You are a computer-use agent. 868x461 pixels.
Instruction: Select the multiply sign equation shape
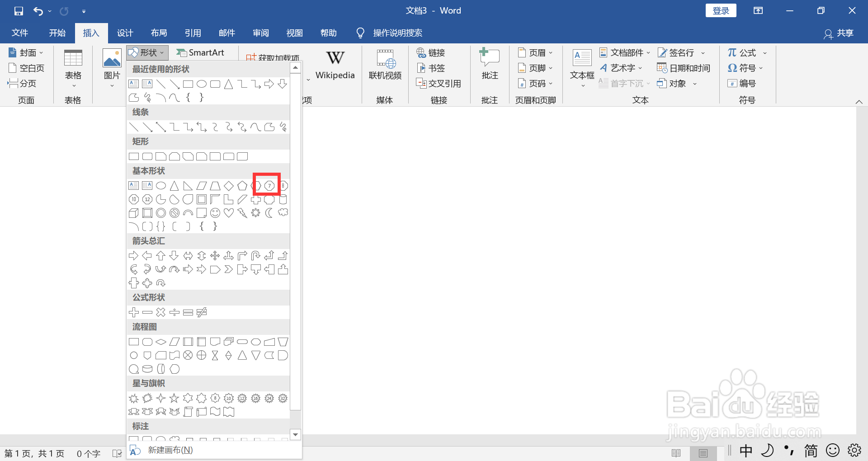161,312
